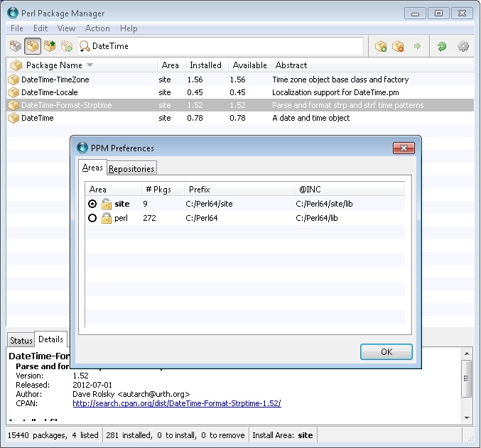Screen dimensions: 481x448
Task: Click 281 installed status entry
Action: (x=175, y=435)
